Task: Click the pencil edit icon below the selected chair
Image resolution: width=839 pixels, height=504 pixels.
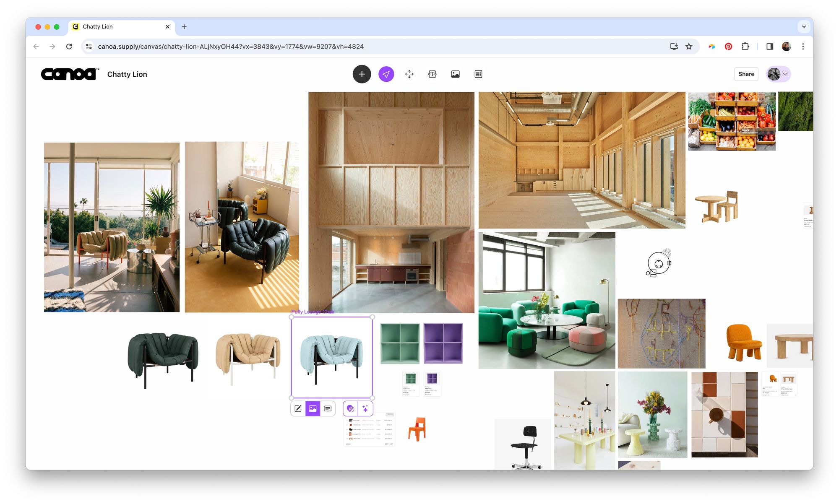Action: [x=298, y=408]
